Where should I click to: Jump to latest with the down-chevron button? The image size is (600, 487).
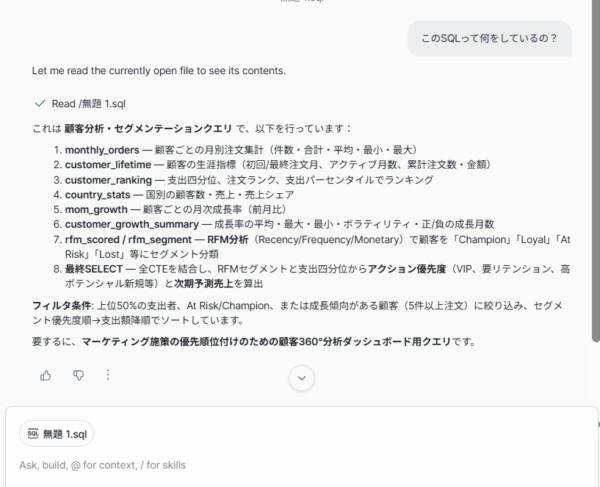pos(302,378)
